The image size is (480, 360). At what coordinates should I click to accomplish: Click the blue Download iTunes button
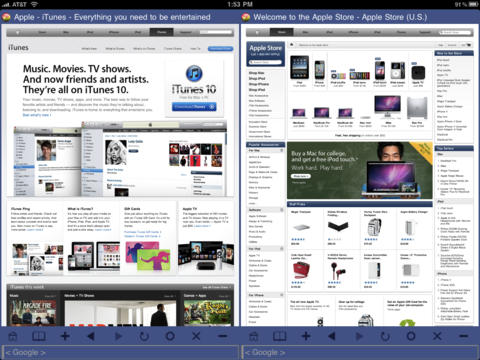pyautogui.click(x=194, y=107)
